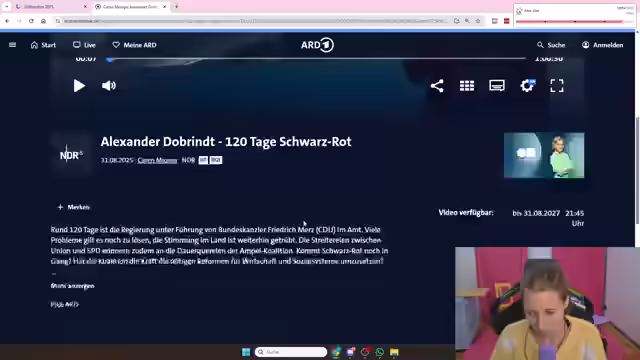
Task: Open Meine ARD
Action: (x=135, y=45)
